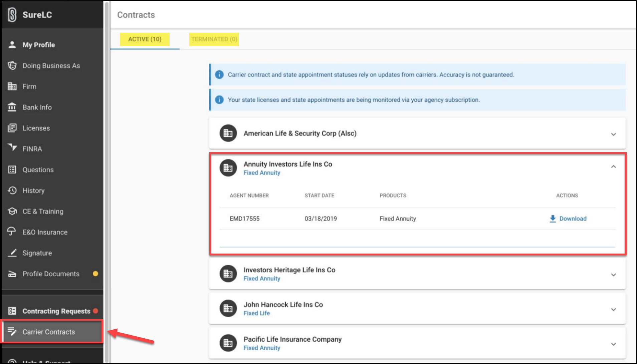This screenshot has height=364, width=637.
Task: Click the info icon in state licenses notice
Action: tap(219, 100)
